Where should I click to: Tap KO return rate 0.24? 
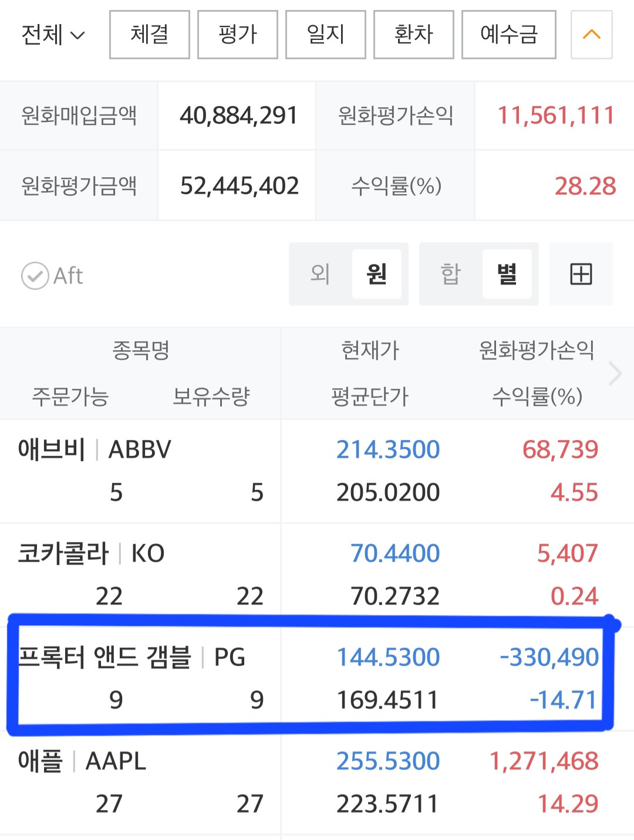coord(574,597)
